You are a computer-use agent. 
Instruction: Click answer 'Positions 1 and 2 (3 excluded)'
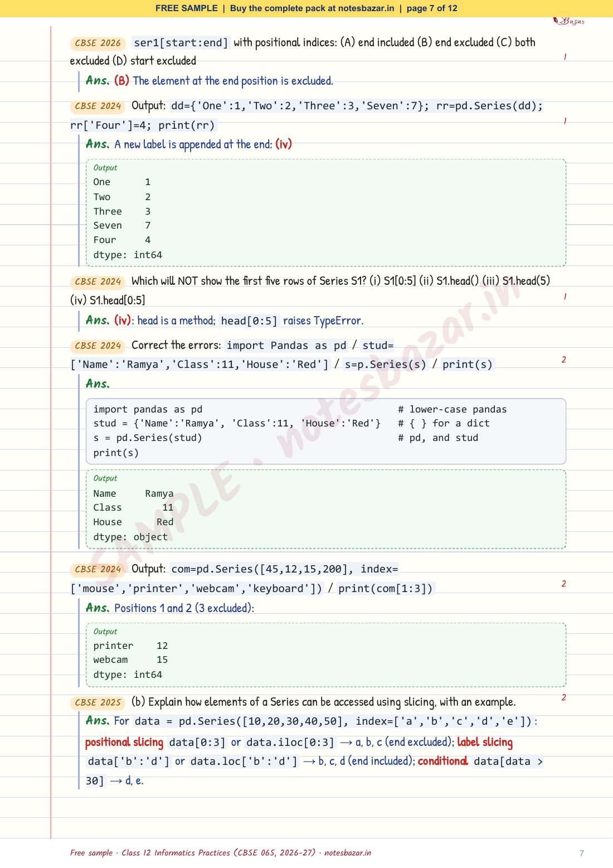point(184,608)
